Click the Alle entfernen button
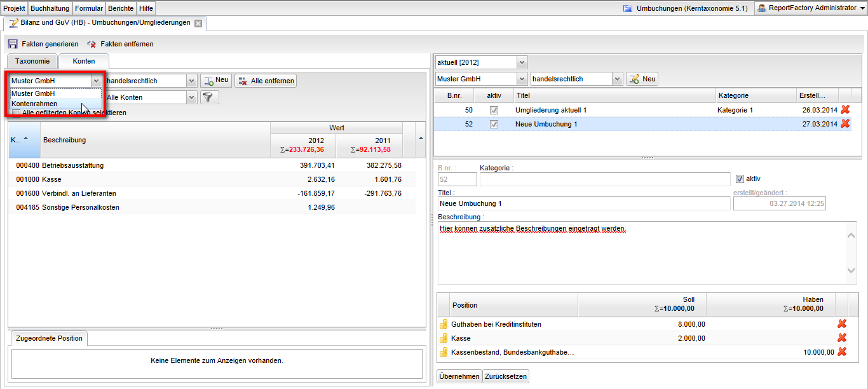868x389 pixels. point(266,81)
